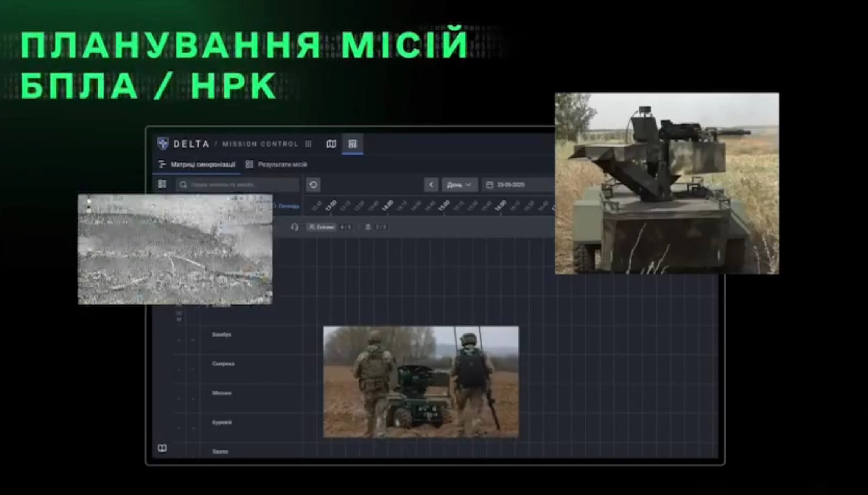Screen dimensions: 868x495
Task: Select the mission planner view icon
Action: point(352,144)
